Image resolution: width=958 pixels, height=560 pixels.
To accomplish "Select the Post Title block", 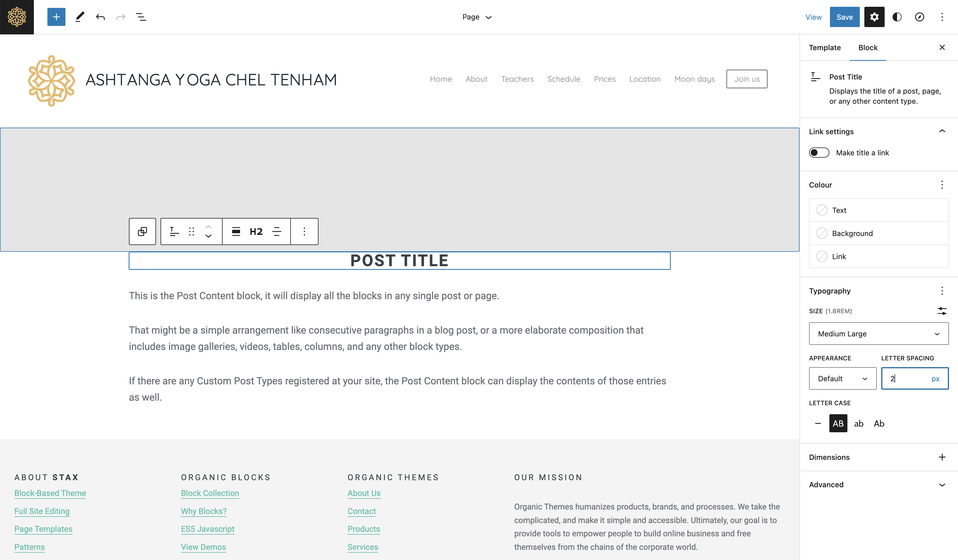I will (x=399, y=261).
